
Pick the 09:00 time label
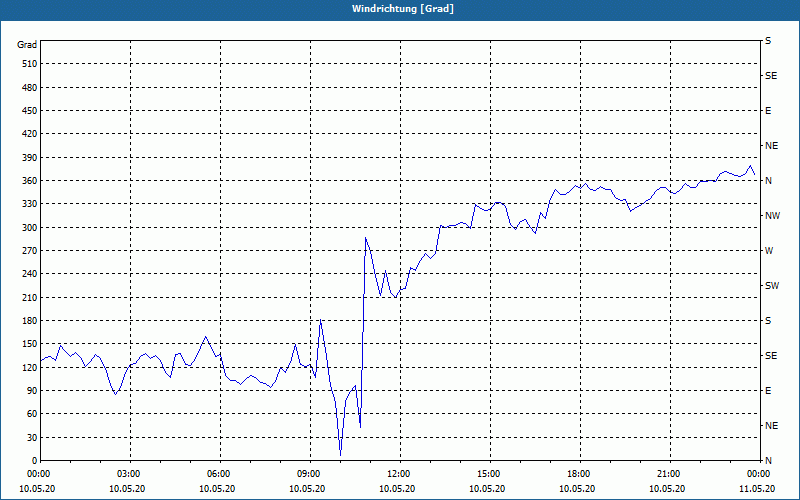307,473
